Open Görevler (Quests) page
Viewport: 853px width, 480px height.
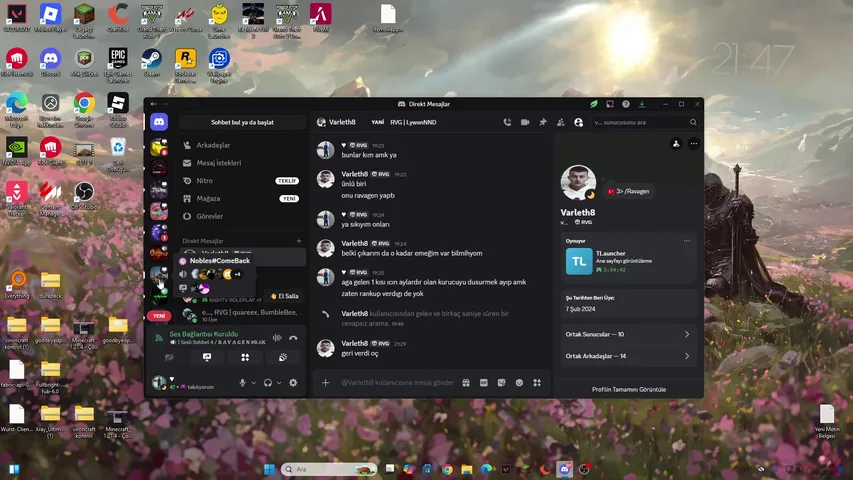(242, 216)
